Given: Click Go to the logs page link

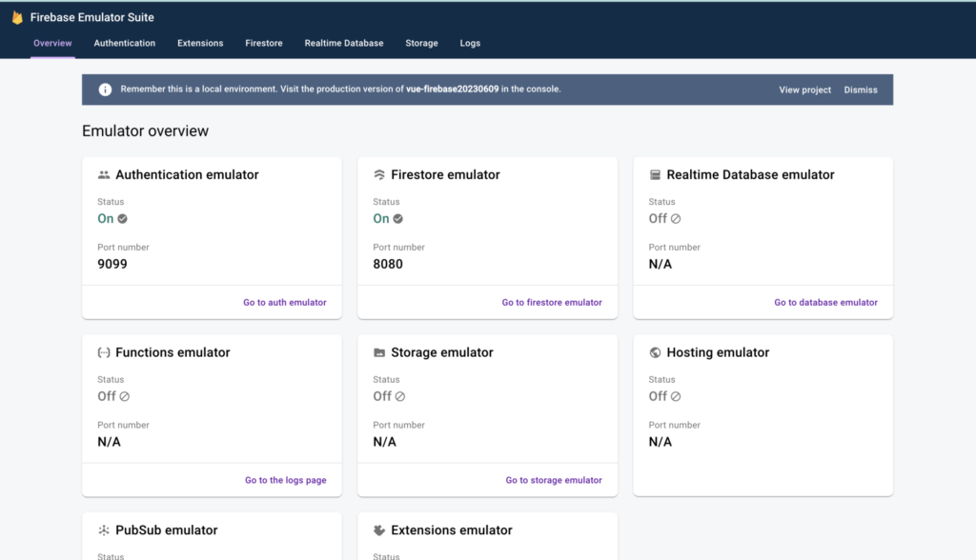Looking at the screenshot, I should point(286,480).
